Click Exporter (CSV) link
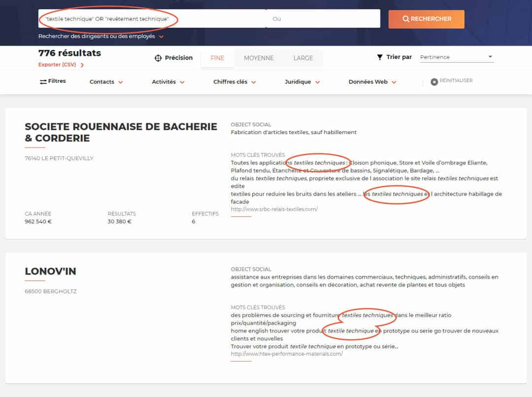The image size is (532, 397). pos(57,65)
